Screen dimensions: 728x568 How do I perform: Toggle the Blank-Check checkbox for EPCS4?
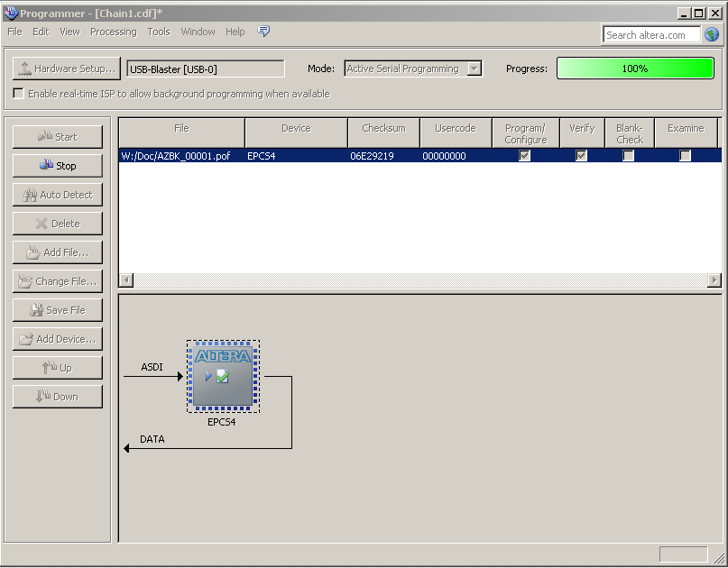coord(629,155)
